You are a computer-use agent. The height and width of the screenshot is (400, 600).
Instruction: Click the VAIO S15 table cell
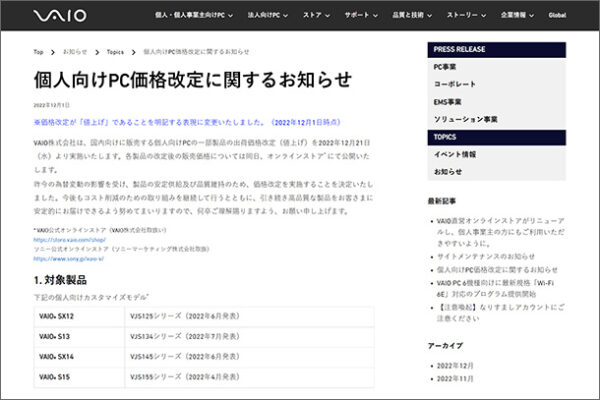(79, 377)
